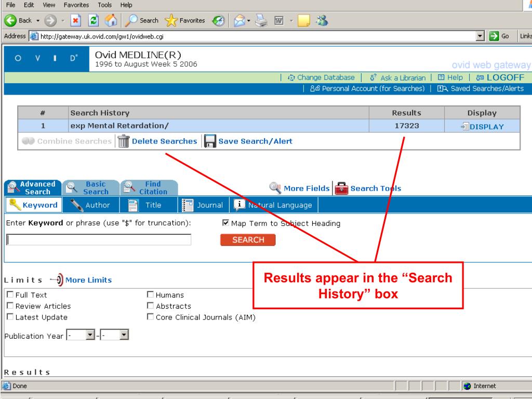Image resolution: width=532 pixels, height=399 pixels.
Task: Stop page loading with the red X icon
Action: (x=76, y=21)
